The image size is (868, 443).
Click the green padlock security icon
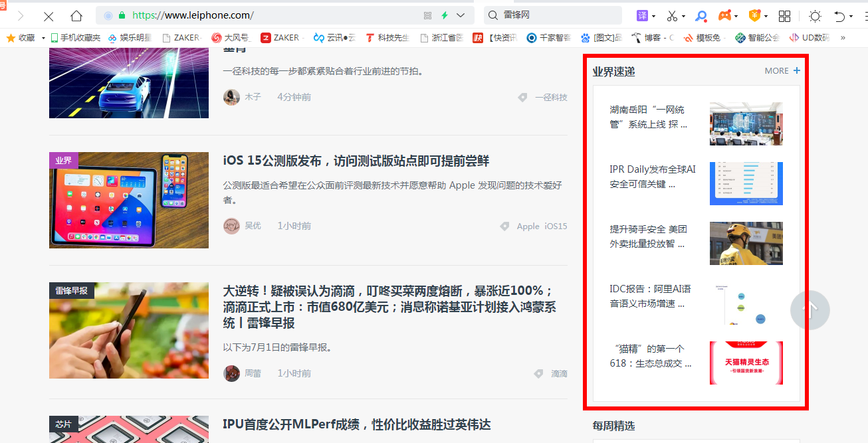[122, 15]
